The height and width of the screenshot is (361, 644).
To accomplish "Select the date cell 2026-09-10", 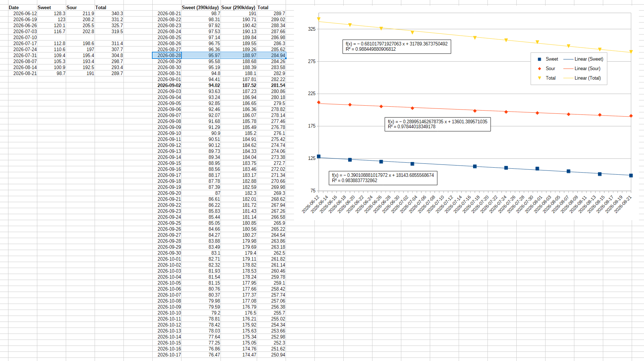I will [167, 133].
